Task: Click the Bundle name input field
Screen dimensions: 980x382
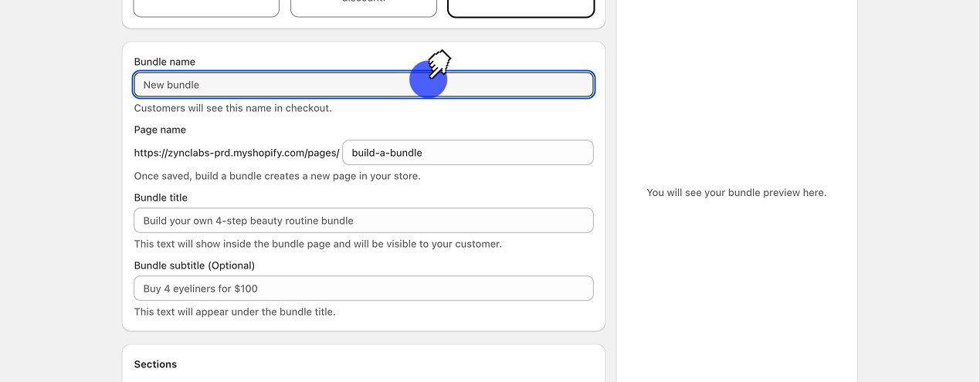Action: pos(270,85)
